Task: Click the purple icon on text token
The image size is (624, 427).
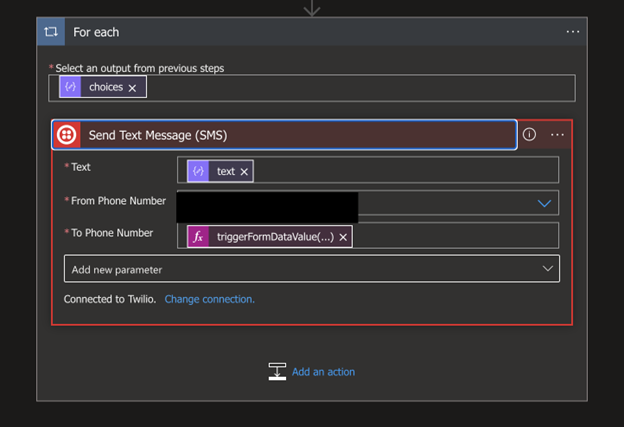Action: (x=198, y=171)
